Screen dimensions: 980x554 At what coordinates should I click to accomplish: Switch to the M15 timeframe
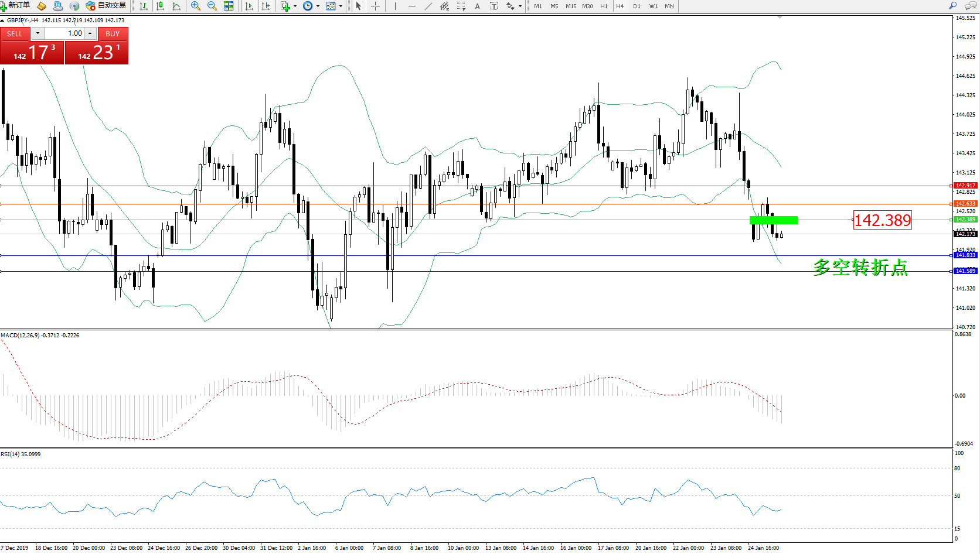point(570,6)
